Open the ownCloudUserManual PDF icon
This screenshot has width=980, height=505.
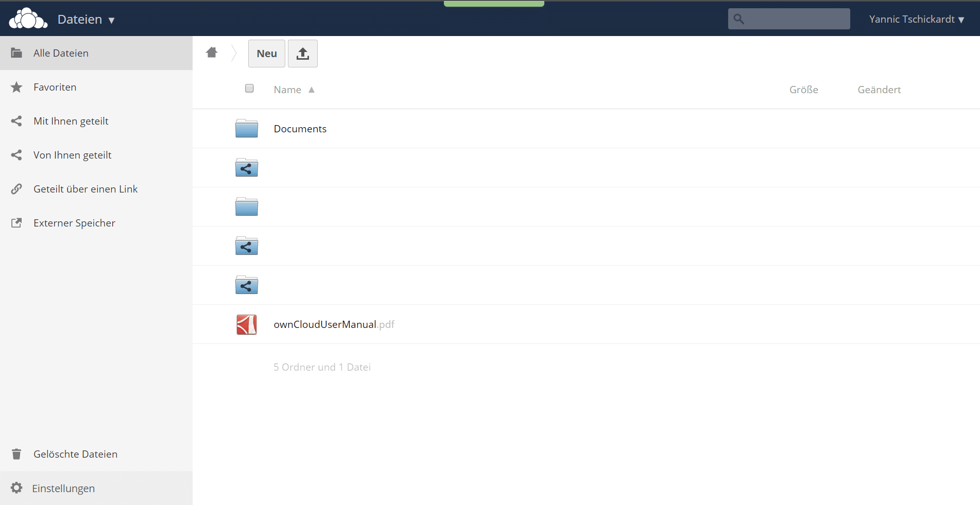(247, 324)
